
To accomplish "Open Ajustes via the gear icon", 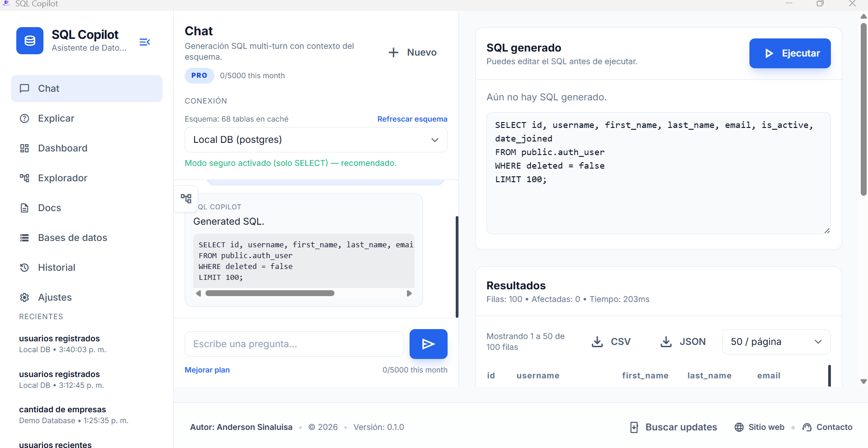I will 24,297.
